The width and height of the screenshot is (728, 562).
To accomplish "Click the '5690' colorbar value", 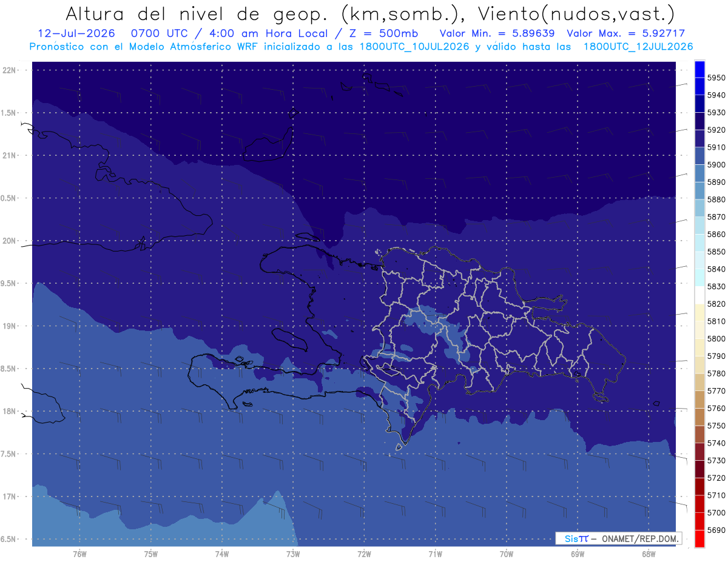I will [716, 530].
